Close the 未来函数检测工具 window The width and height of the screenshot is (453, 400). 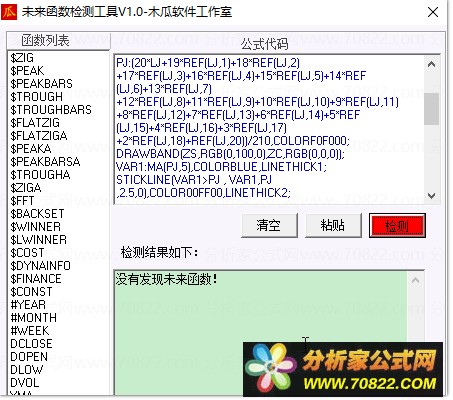pyautogui.click(x=433, y=12)
